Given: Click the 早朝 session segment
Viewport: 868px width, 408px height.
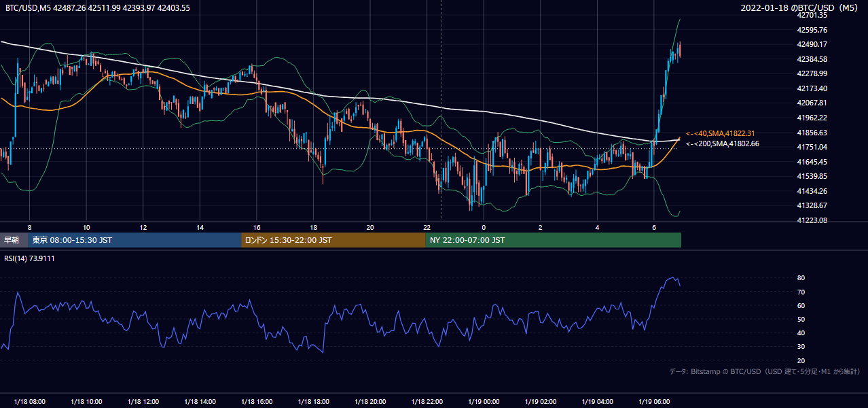Looking at the screenshot, I should [14, 240].
